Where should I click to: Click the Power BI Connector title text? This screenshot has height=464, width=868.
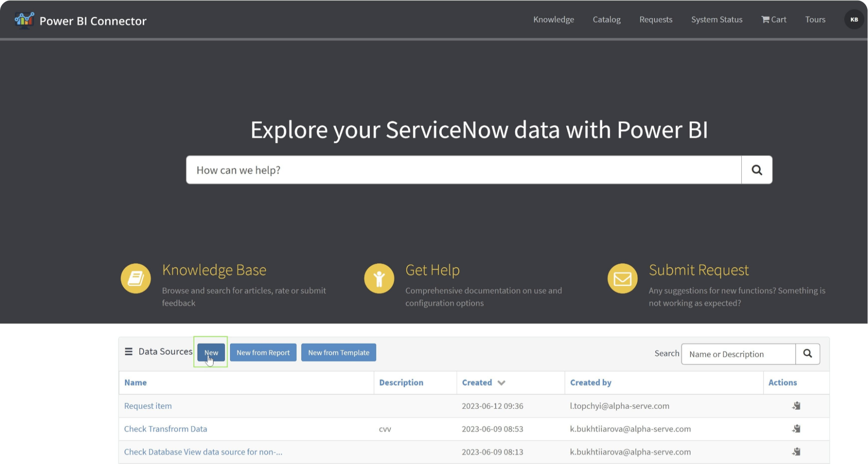(x=93, y=21)
